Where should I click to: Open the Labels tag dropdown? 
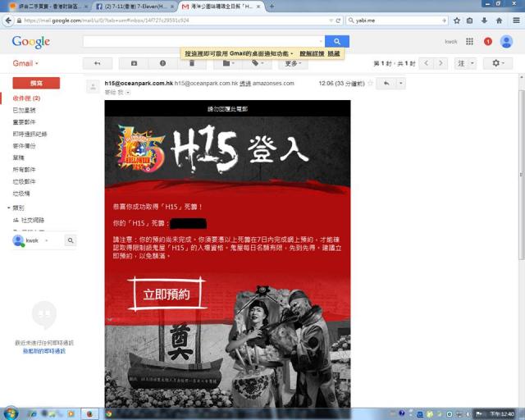(x=258, y=63)
